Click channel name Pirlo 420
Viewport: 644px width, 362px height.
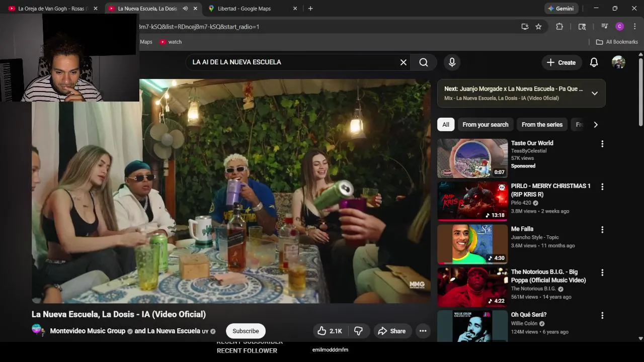(x=521, y=203)
